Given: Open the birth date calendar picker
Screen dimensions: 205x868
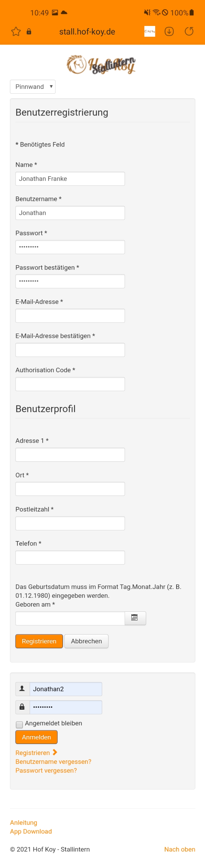Looking at the screenshot, I should [135, 618].
